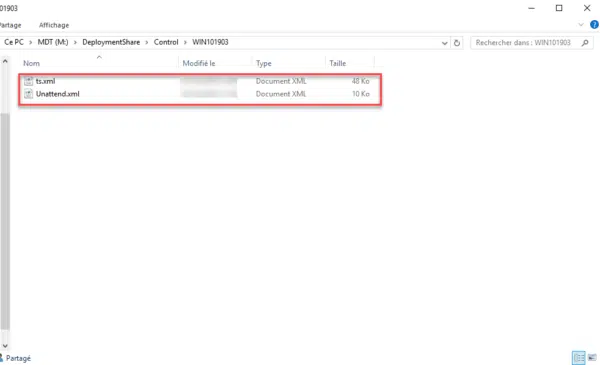Click the search magnifier icon
600x365 pixels.
click(x=585, y=43)
